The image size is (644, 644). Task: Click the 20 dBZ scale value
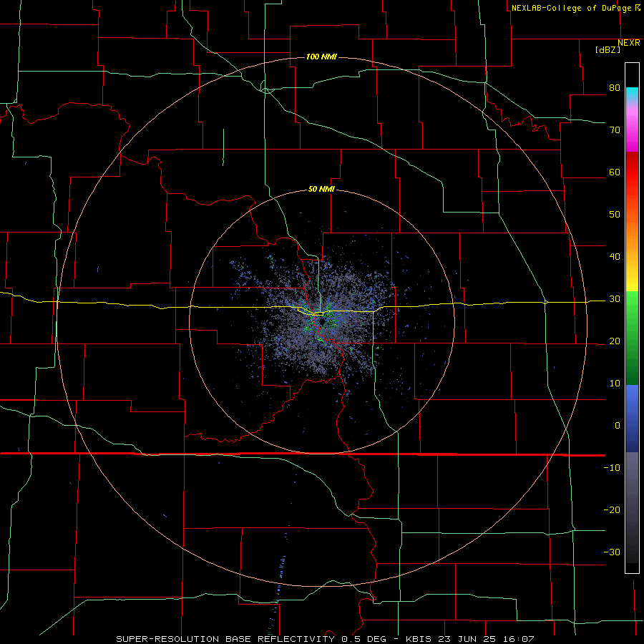(x=615, y=341)
